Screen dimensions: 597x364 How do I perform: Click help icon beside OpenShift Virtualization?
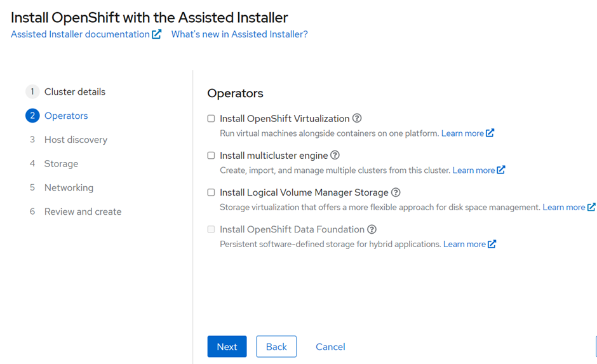pos(357,118)
